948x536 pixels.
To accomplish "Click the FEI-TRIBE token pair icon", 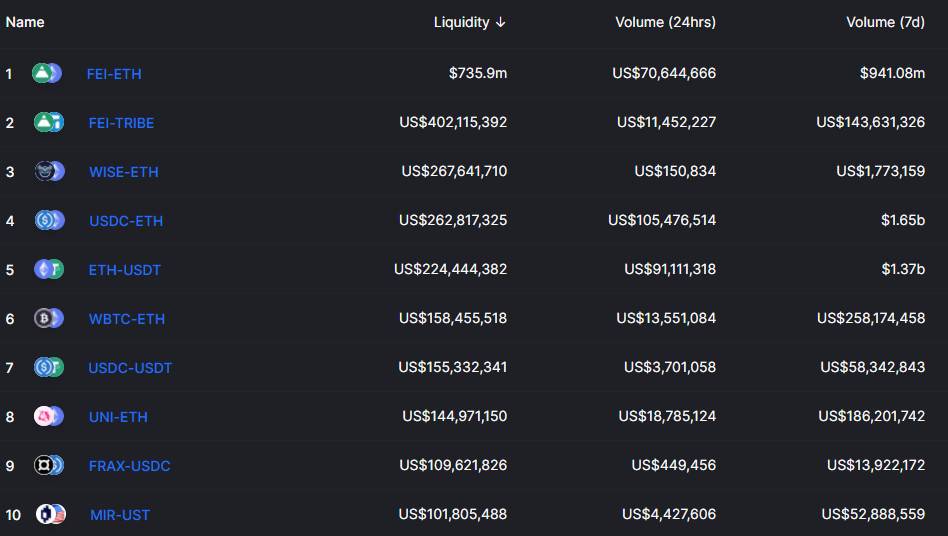I will click(49, 122).
